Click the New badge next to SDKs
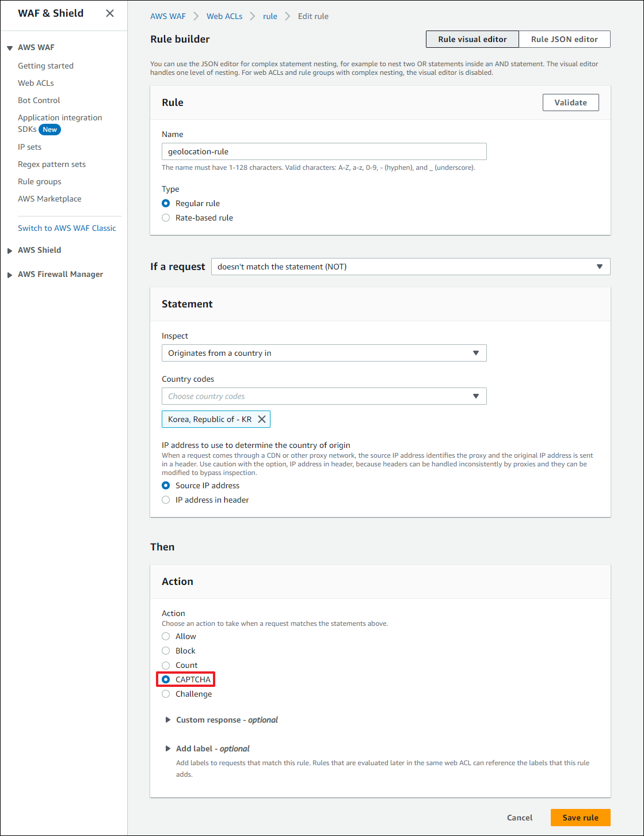Viewport: 644px width, 836px height. click(50, 130)
